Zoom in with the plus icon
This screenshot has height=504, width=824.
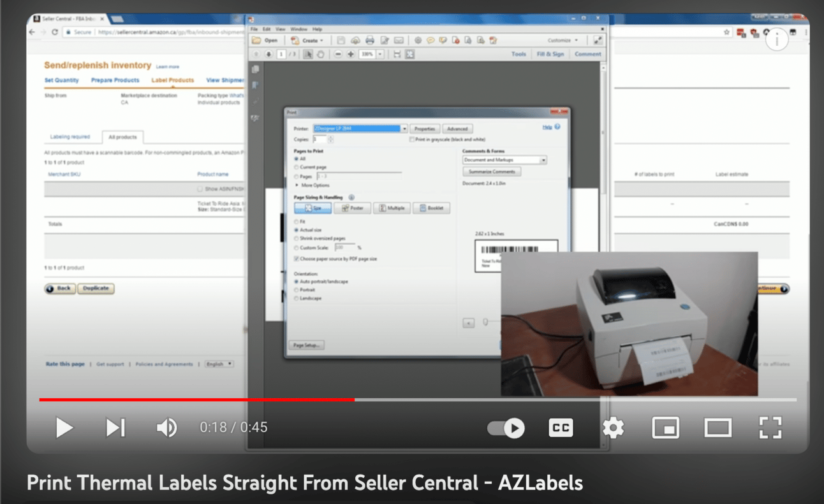350,54
